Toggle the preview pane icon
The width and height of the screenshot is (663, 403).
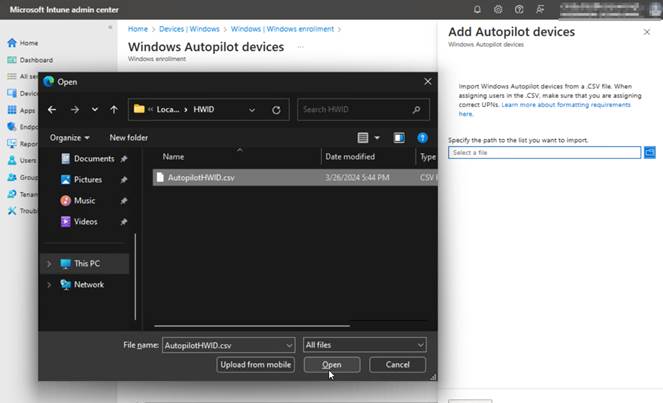coord(399,137)
